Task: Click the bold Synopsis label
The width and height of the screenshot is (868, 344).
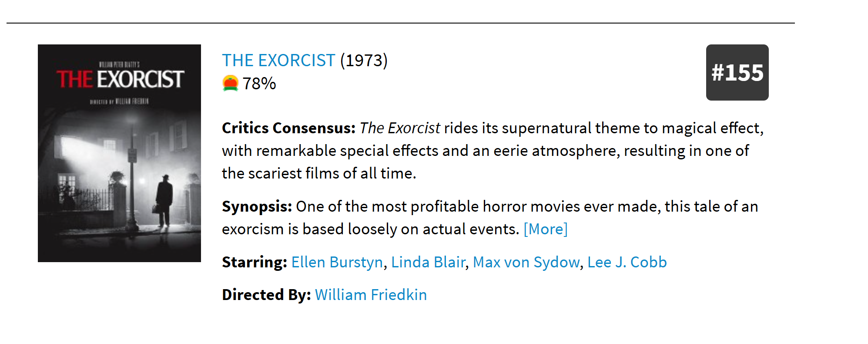Action: pyautogui.click(x=257, y=206)
